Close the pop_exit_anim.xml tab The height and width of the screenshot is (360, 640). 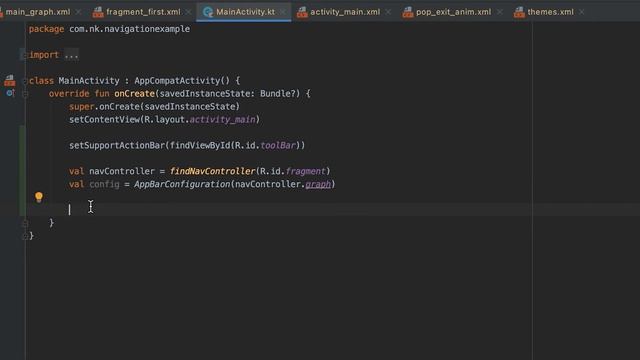click(500, 12)
